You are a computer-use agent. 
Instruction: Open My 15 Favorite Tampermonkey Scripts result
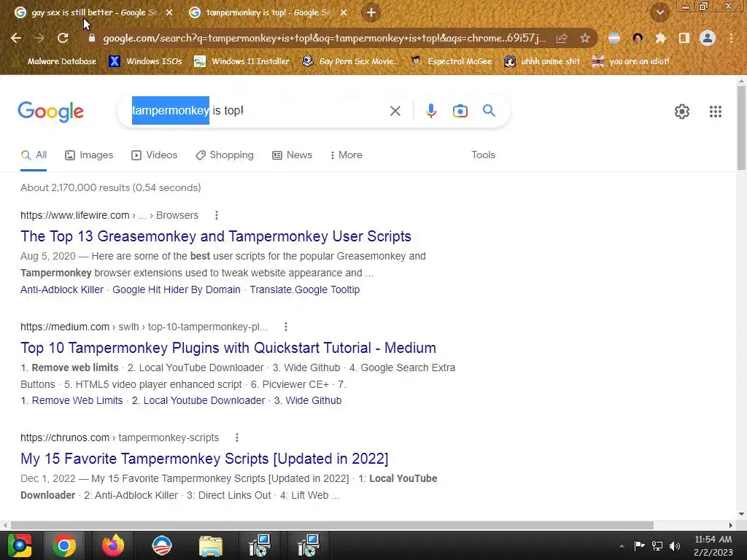click(x=204, y=459)
